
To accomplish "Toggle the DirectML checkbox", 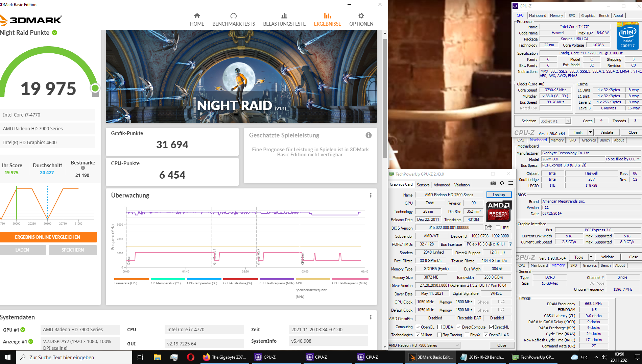I will 491,327.
